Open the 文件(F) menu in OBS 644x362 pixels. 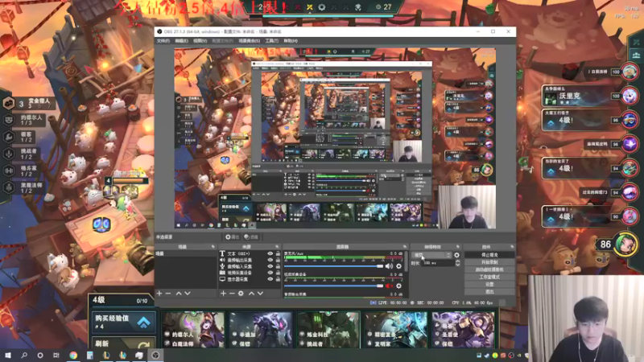163,41
